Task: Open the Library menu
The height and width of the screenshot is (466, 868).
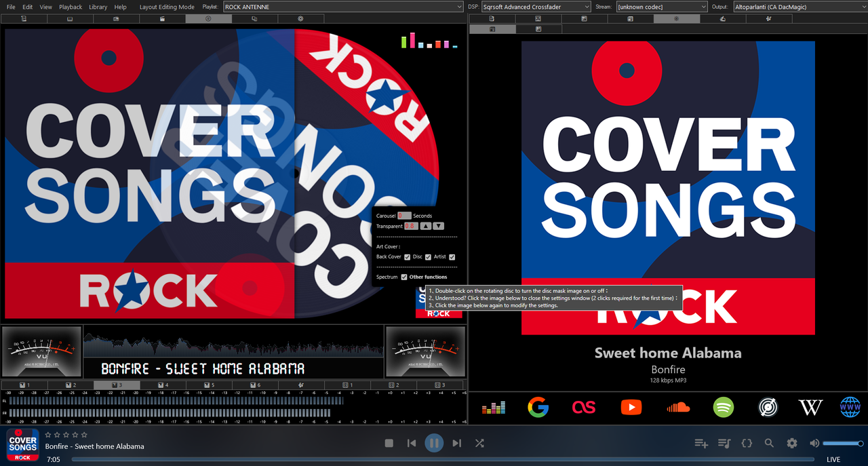Action: point(98,7)
